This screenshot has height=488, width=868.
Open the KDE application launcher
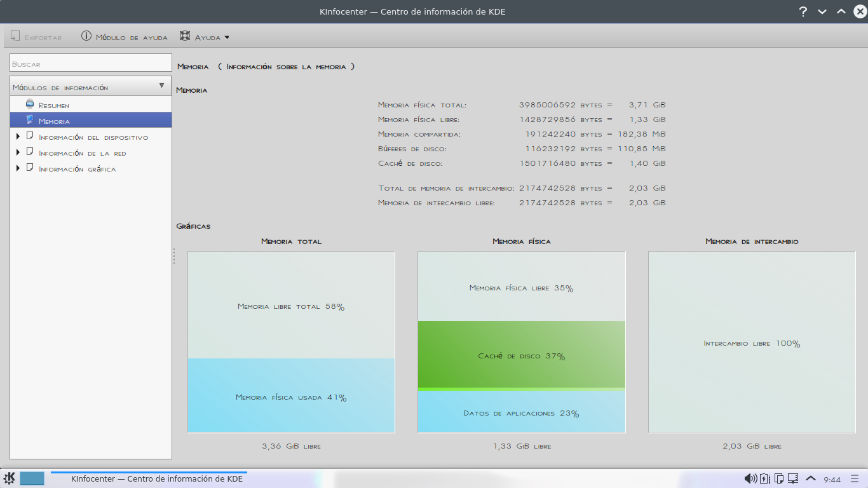pyautogui.click(x=10, y=478)
